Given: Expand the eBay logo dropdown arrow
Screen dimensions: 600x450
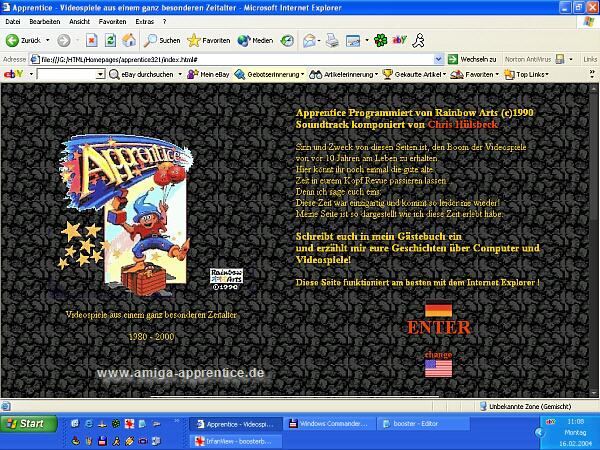Looking at the screenshot, I should pos(31,74).
